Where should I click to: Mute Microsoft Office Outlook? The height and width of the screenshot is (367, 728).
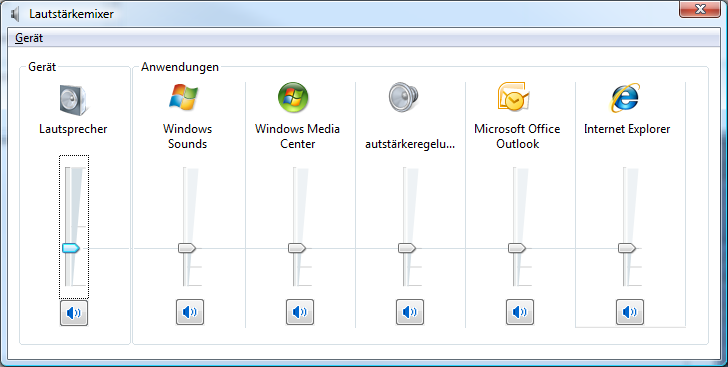[x=520, y=312]
